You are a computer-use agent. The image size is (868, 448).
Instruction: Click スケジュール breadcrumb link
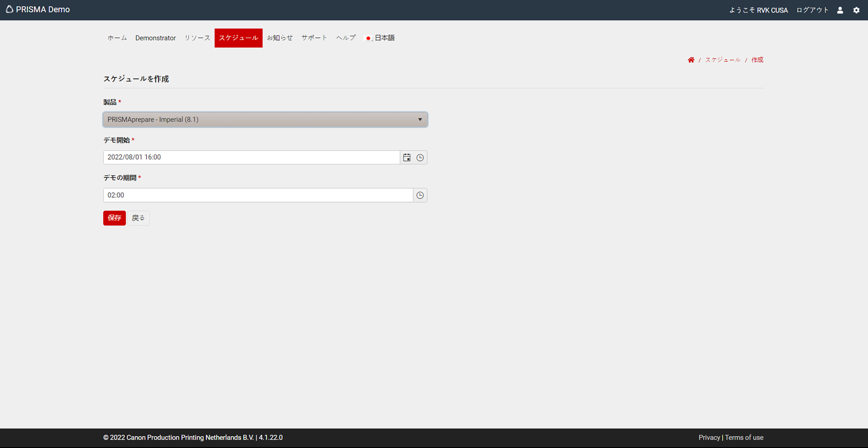point(723,60)
